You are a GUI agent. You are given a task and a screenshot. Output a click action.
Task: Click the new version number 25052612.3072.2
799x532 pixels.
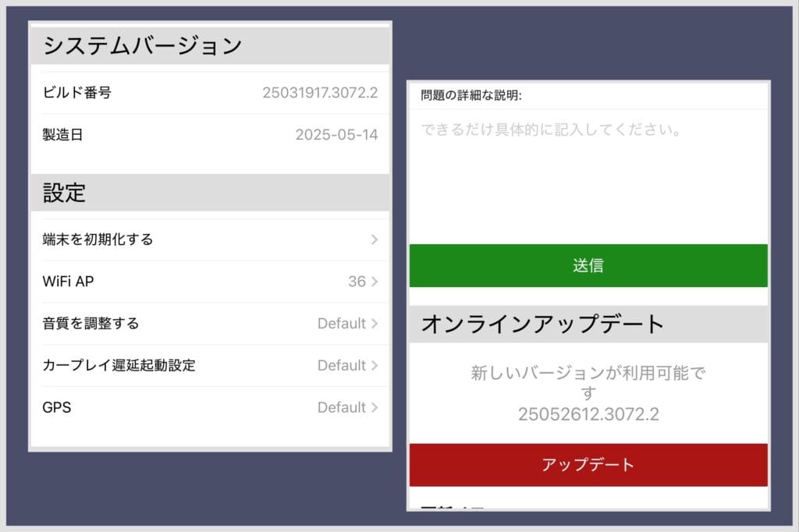[588, 414]
